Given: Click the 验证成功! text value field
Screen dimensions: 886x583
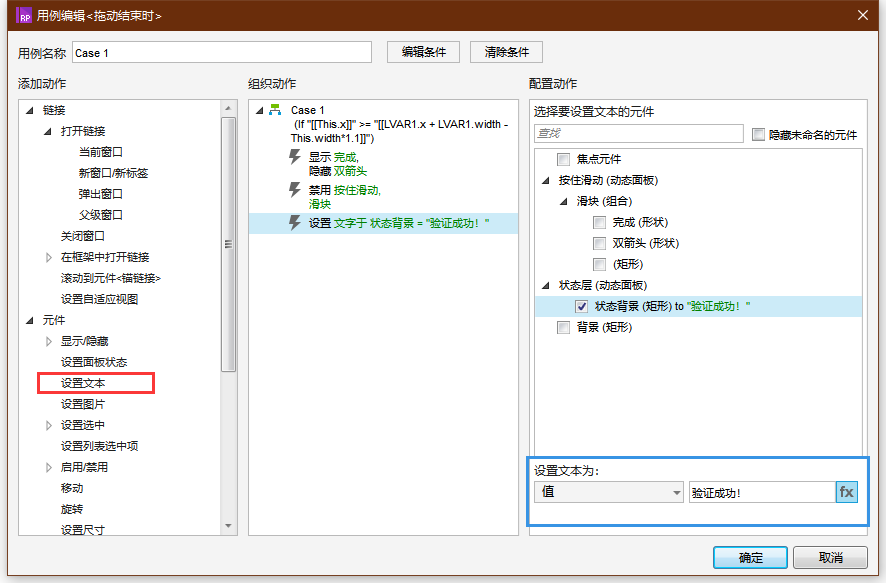Looking at the screenshot, I should coord(762,492).
